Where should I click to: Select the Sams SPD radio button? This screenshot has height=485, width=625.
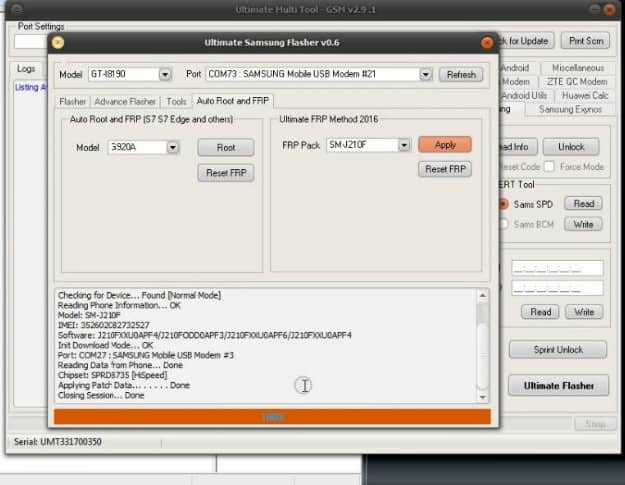(x=503, y=204)
